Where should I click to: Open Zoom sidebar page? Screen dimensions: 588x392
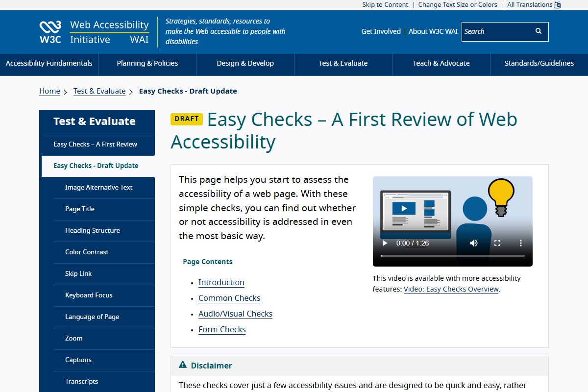point(104,339)
